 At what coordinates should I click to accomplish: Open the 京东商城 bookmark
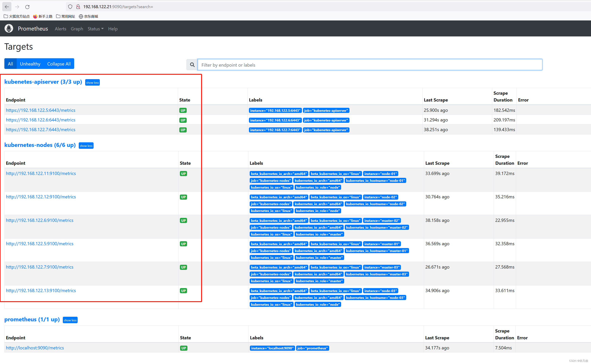88,16
